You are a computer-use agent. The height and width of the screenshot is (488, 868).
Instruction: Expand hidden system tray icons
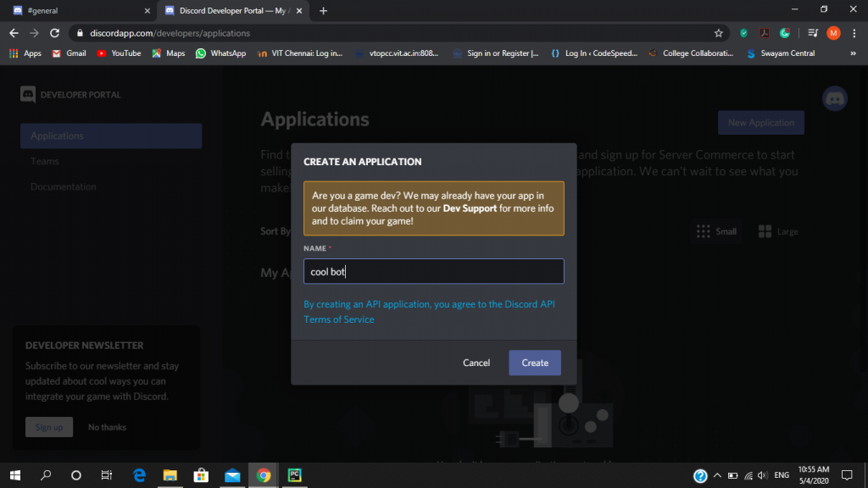pos(717,475)
